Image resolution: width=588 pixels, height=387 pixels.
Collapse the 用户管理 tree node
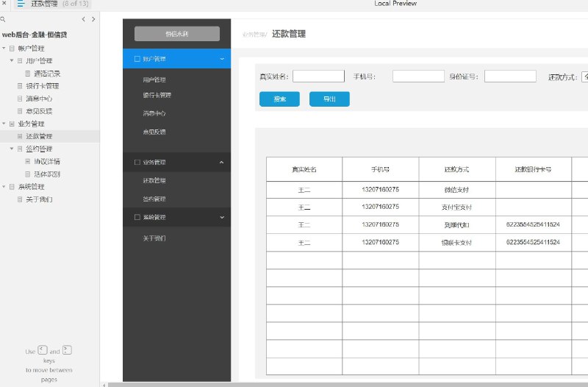coord(12,60)
